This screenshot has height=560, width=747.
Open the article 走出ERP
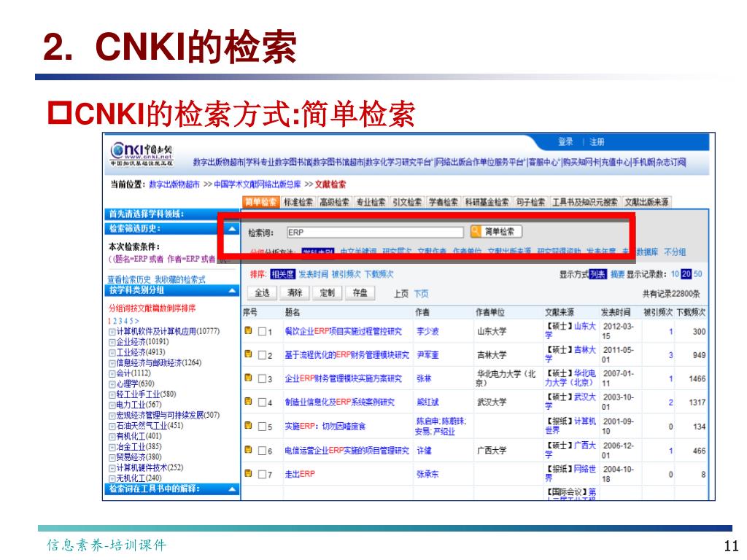pos(300,474)
